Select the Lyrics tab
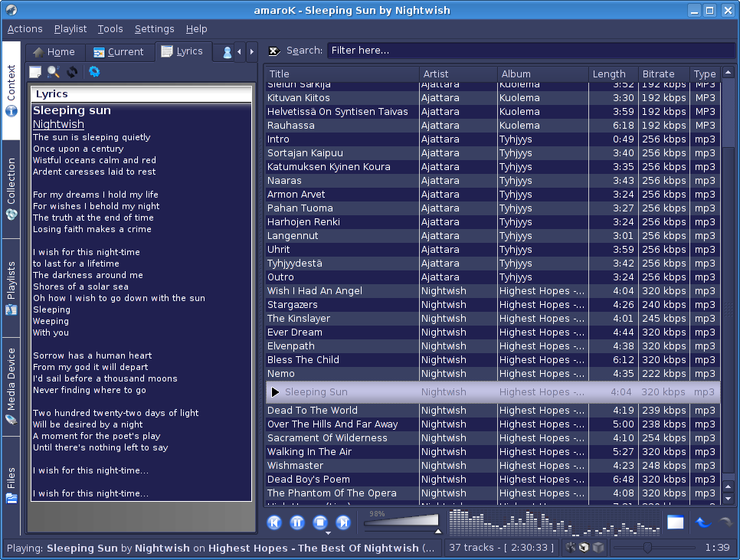The height and width of the screenshot is (560, 740). (182, 51)
